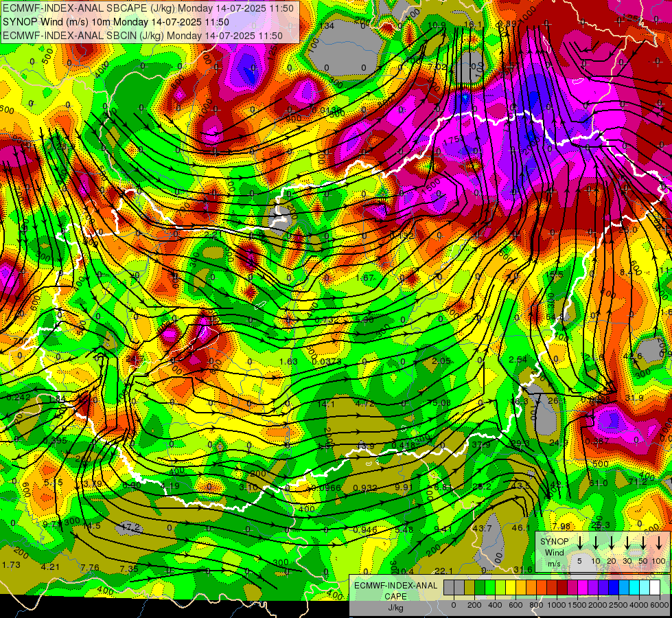
Task: Click the 71.2 value on the map
Action: (x=637, y=482)
